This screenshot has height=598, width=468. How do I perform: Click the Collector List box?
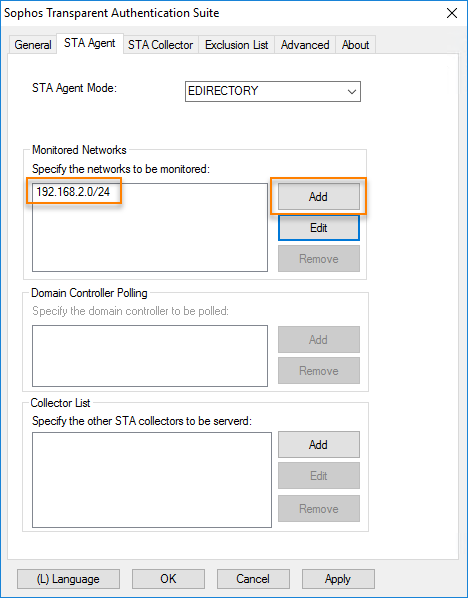click(152, 480)
